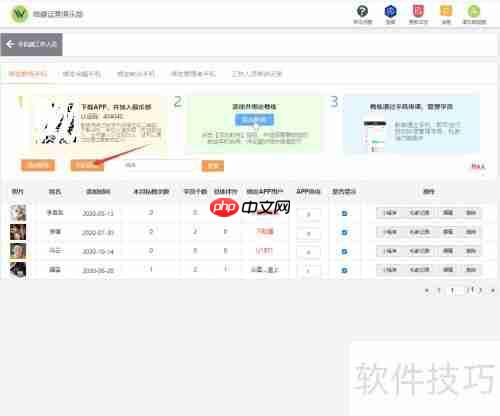500x416 pixels.
Task: Click the QR code image in step 1 card
Action: 57,123
